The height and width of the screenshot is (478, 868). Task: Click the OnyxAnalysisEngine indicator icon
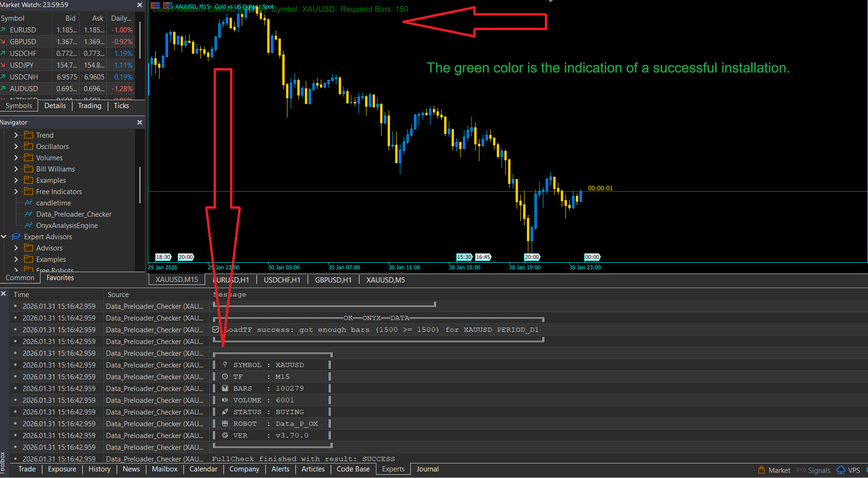pos(29,226)
